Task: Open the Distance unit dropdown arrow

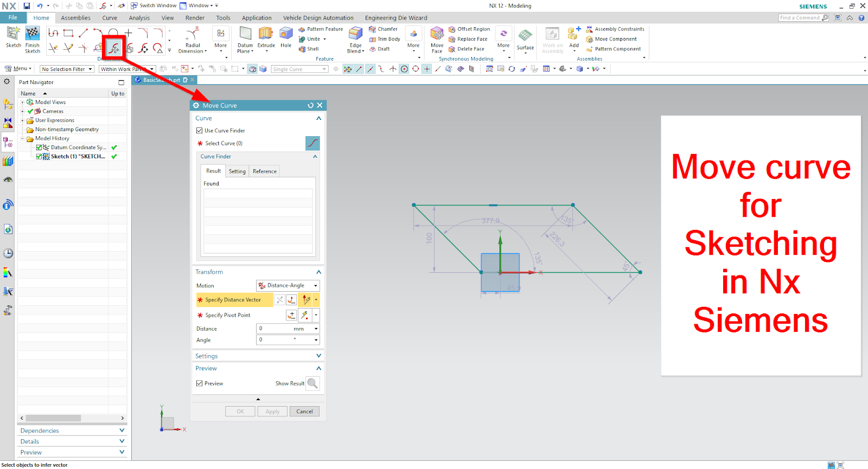Action: point(316,329)
